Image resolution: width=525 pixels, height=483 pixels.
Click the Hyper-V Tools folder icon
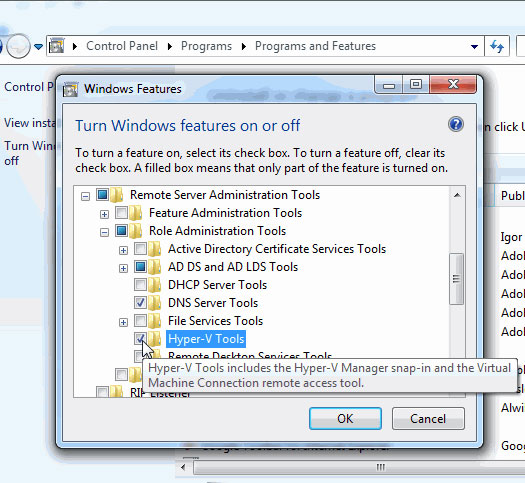pyautogui.click(x=155, y=339)
